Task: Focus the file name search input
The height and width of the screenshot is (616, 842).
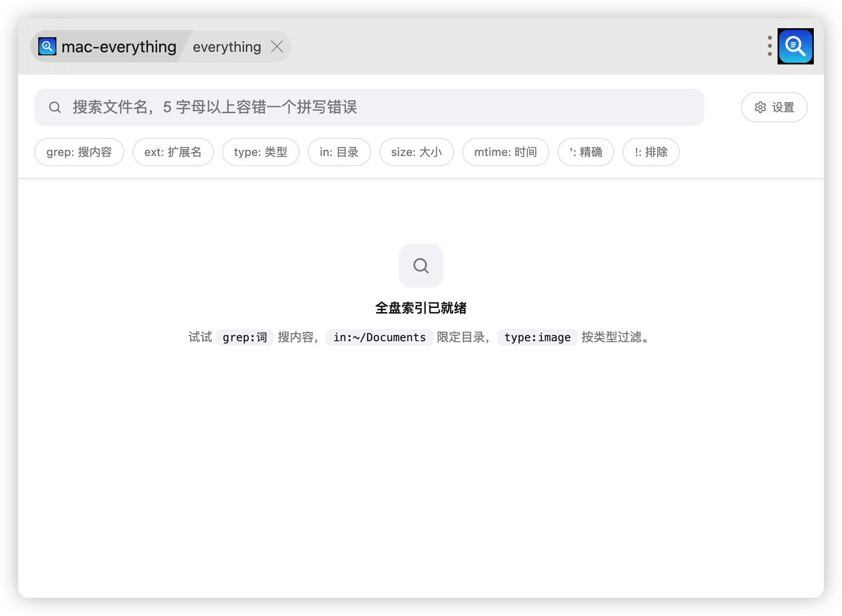Action: point(369,107)
